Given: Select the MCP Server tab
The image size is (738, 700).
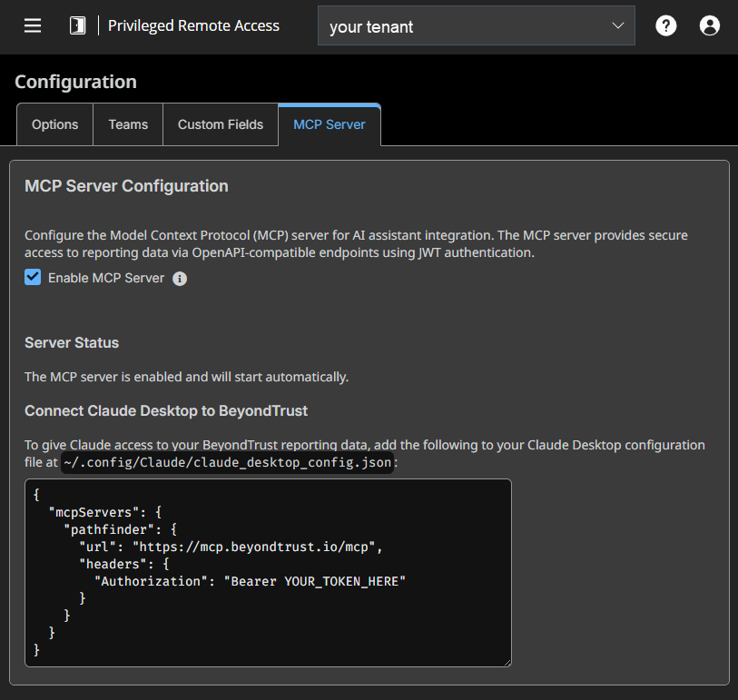Looking at the screenshot, I should pos(330,124).
